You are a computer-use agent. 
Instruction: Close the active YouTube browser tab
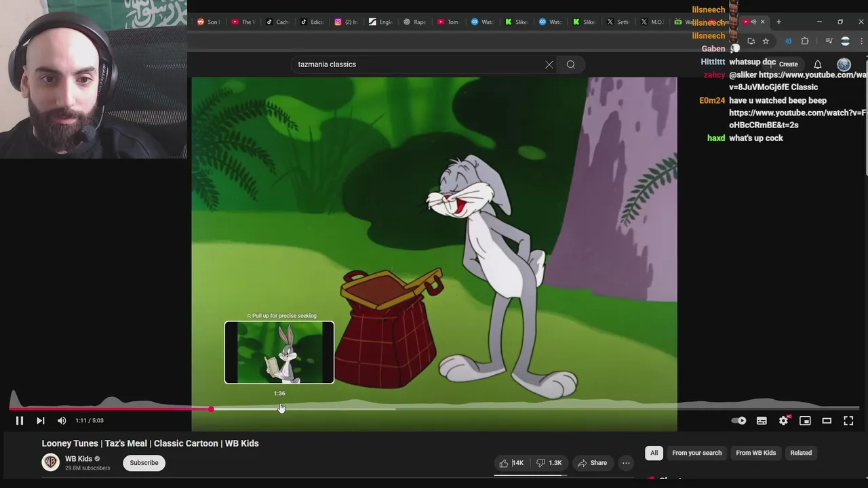[x=762, y=22]
